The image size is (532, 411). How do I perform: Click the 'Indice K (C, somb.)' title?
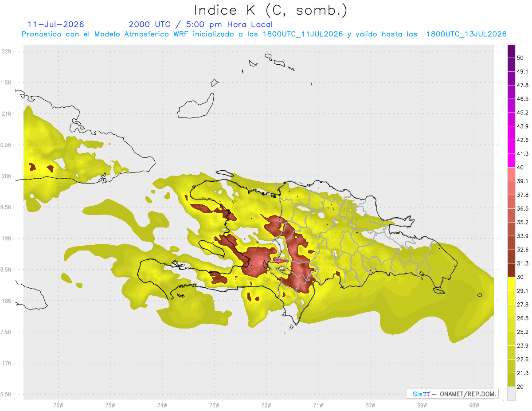pyautogui.click(x=270, y=10)
